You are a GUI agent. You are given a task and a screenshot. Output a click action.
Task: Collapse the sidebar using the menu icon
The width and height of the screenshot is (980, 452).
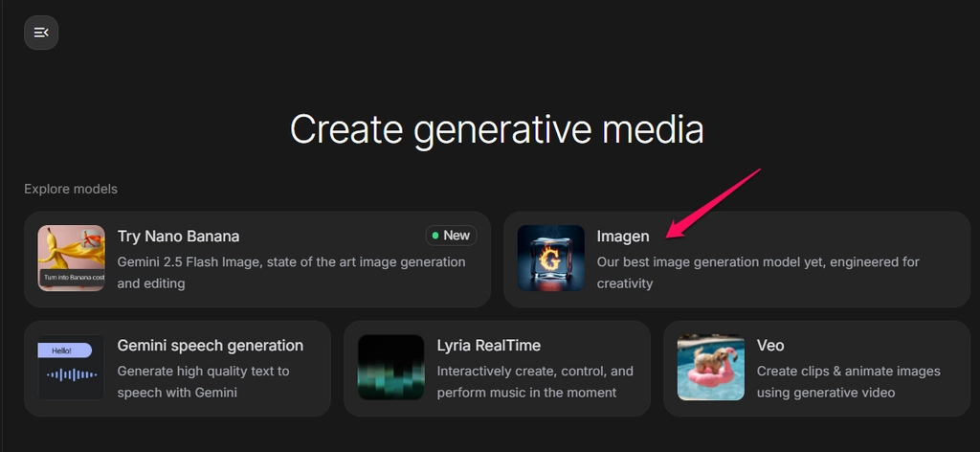click(41, 33)
